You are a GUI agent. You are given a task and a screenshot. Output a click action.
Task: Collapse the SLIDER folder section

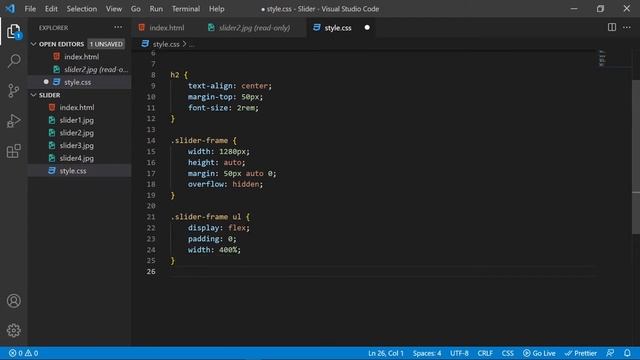pos(33,95)
